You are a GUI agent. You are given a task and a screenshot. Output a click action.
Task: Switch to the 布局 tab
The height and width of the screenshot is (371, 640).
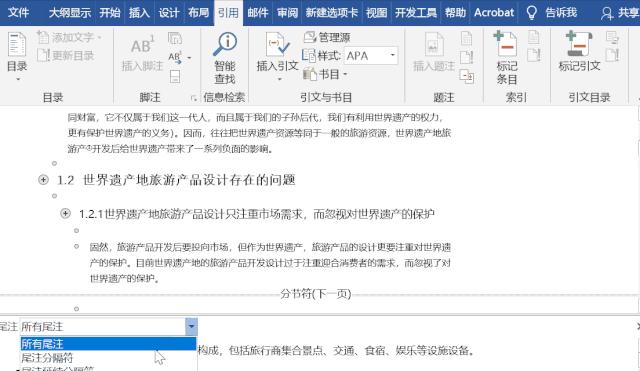(x=198, y=13)
